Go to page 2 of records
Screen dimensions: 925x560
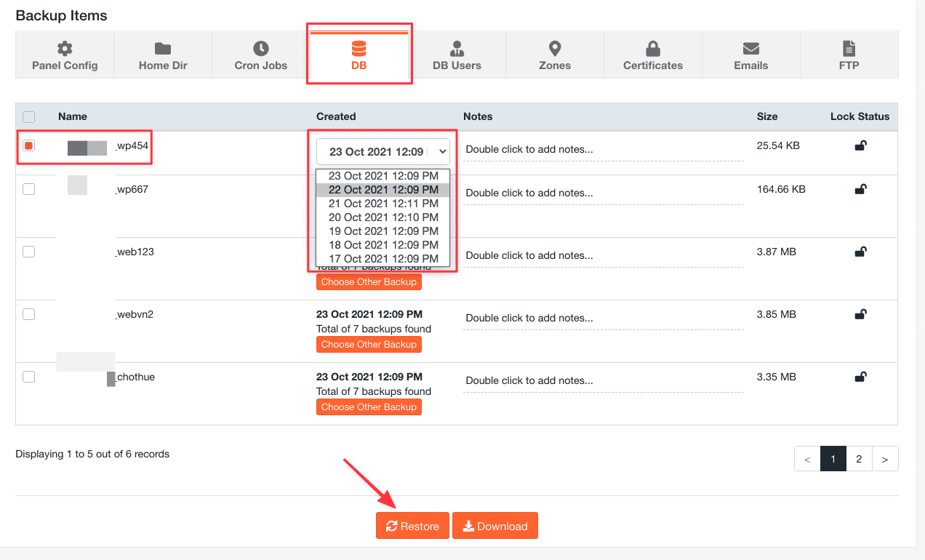pyautogui.click(x=859, y=459)
